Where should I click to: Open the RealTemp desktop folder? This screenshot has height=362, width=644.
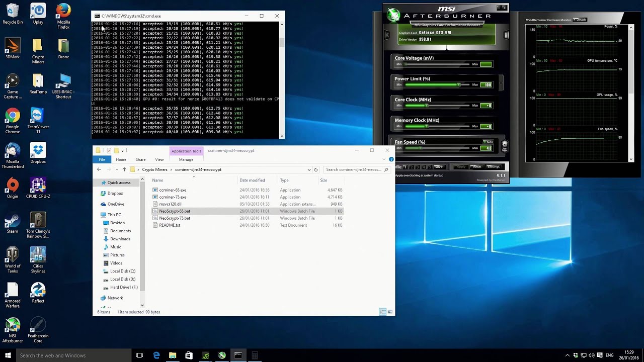(x=38, y=83)
